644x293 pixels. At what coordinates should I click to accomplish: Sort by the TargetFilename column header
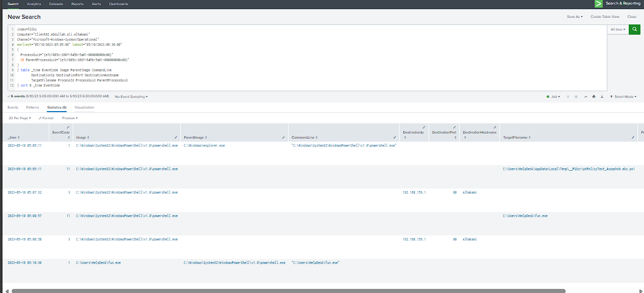pyautogui.click(x=517, y=138)
